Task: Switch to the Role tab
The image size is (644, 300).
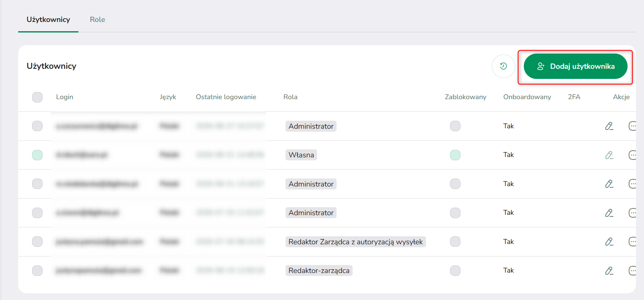Action: click(x=97, y=19)
